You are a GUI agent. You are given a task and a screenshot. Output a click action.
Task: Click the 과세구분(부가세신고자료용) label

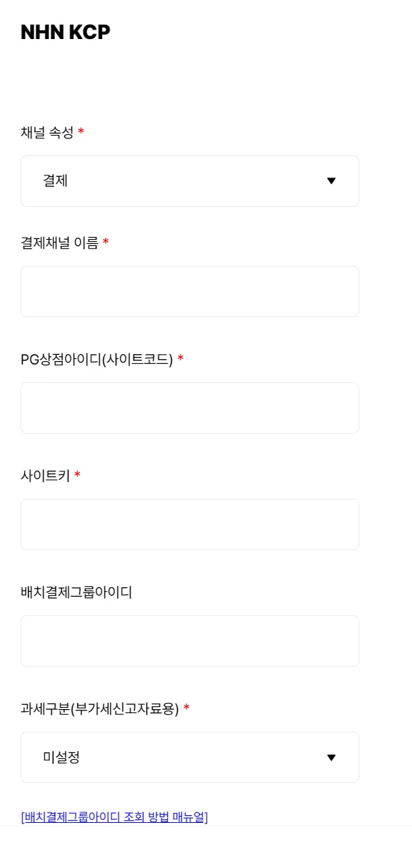99,708
